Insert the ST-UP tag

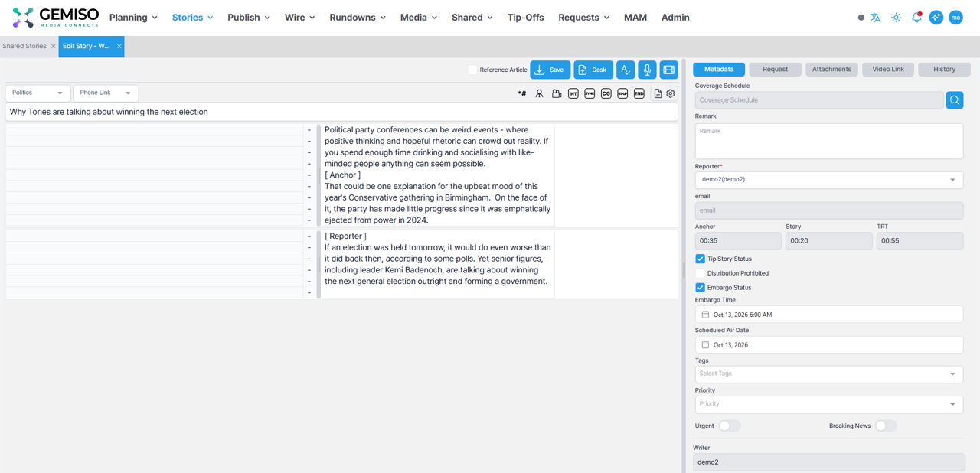622,93
